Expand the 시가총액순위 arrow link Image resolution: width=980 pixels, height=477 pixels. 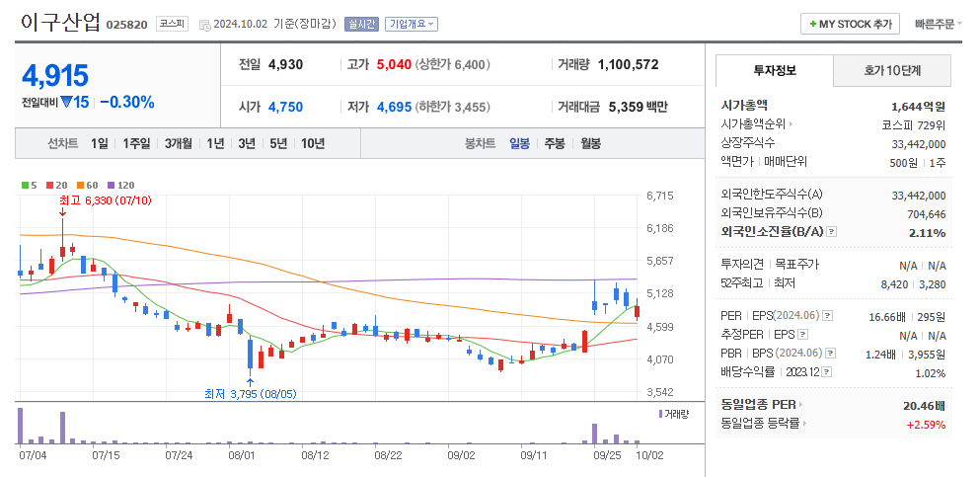(791, 124)
